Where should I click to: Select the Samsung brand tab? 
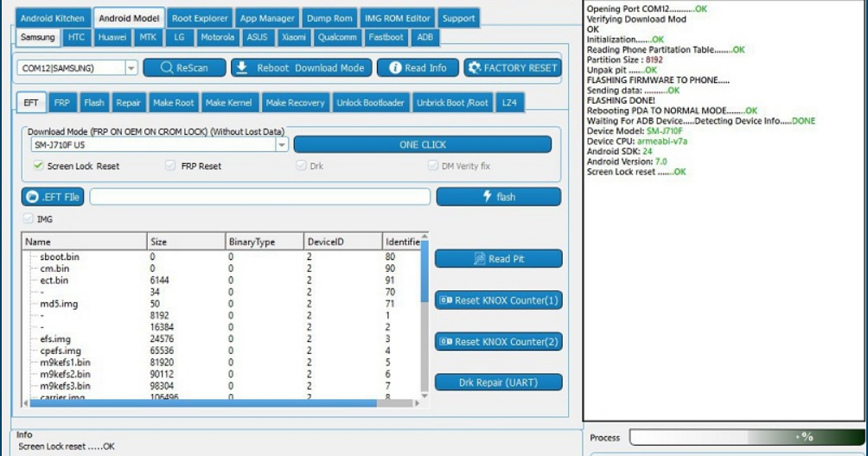tap(38, 37)
